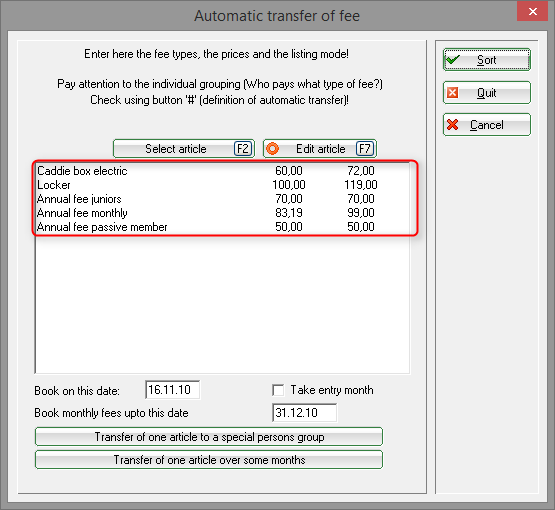
Task: Select the Caddie box electric row
Action: [x=222, y=171]
